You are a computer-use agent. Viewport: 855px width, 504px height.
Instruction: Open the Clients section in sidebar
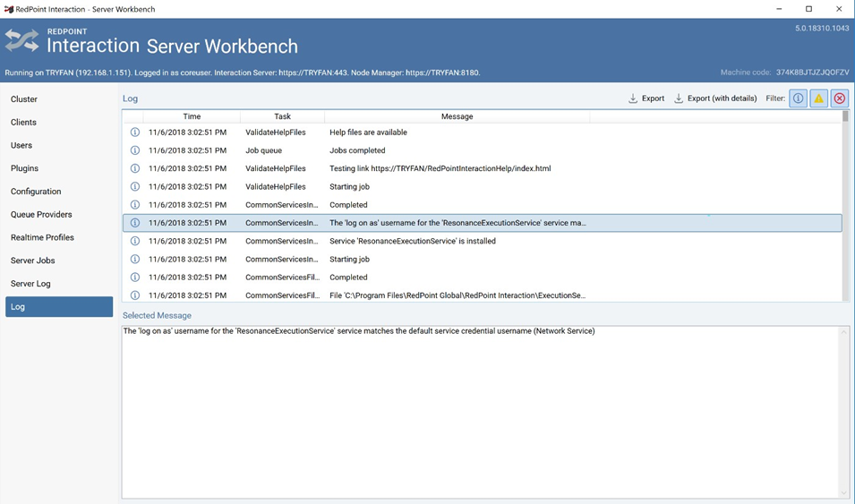tap(23, 123)
